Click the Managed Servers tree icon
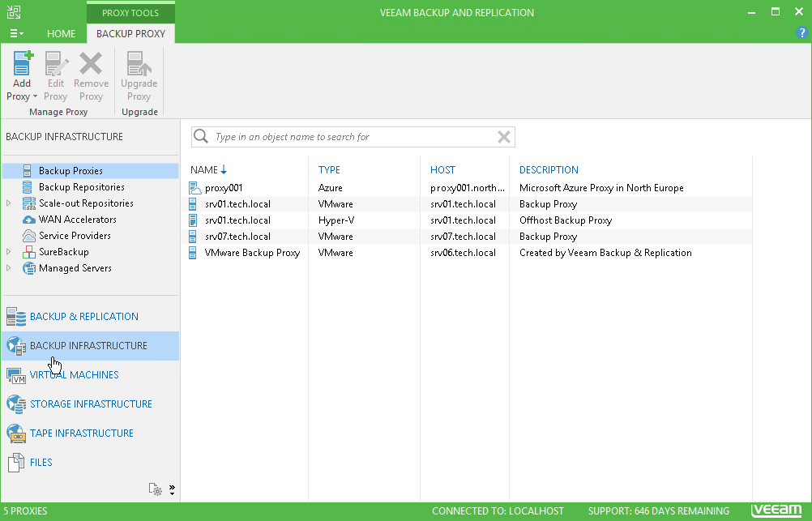 click(29, 268)
